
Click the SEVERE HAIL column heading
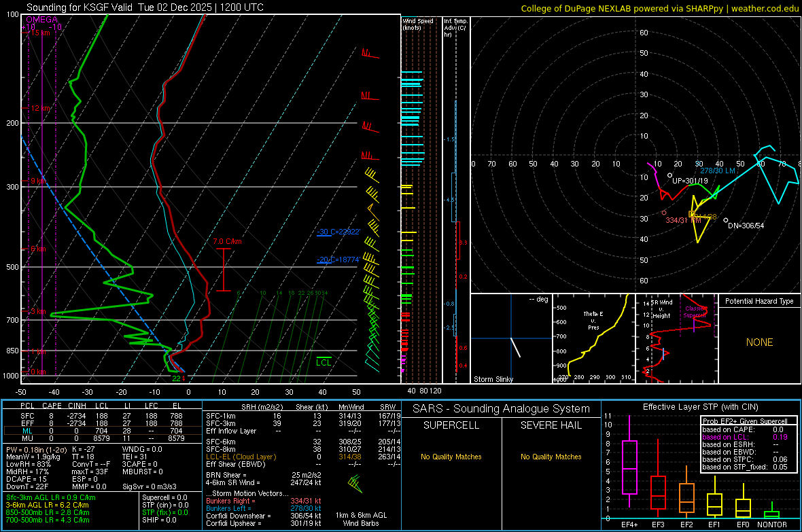551,425
